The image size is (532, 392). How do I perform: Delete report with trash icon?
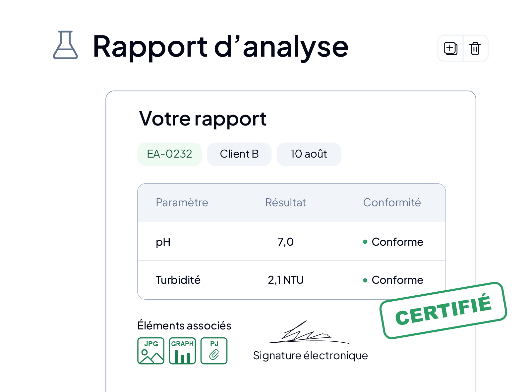point(475,48)
